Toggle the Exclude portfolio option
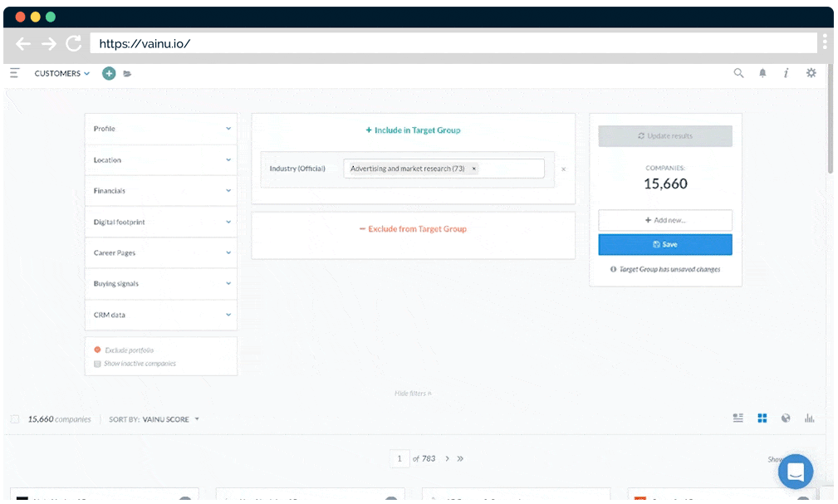Screen dimensions: 838x504 click(98, 350)
